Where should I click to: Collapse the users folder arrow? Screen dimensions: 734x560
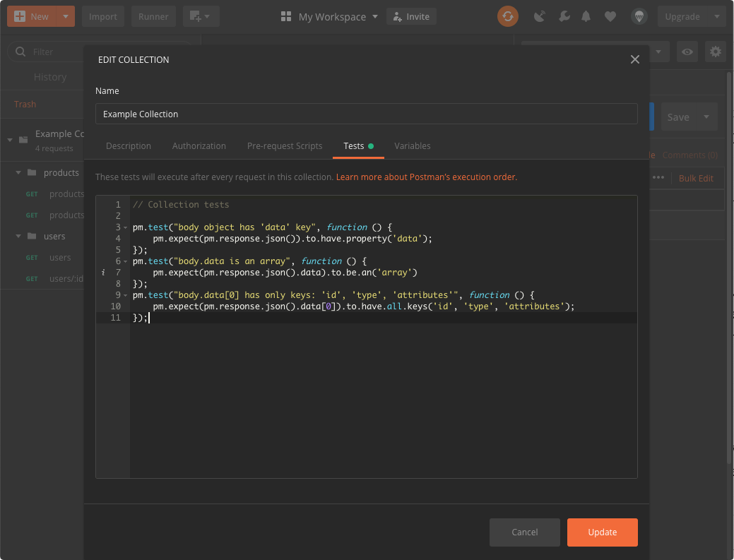click(x=18, y=237)
